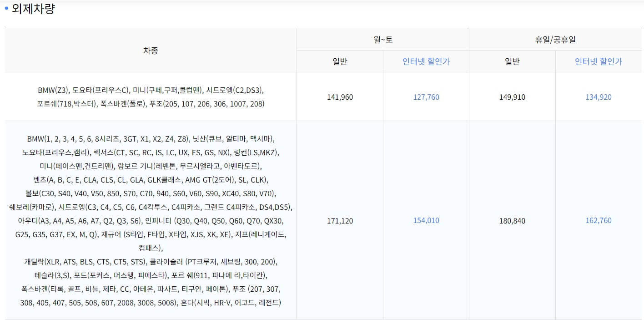This screenshot has height=320, width=644.
Task: Select the 149,910 holiday price
Action: click(512, 97)
